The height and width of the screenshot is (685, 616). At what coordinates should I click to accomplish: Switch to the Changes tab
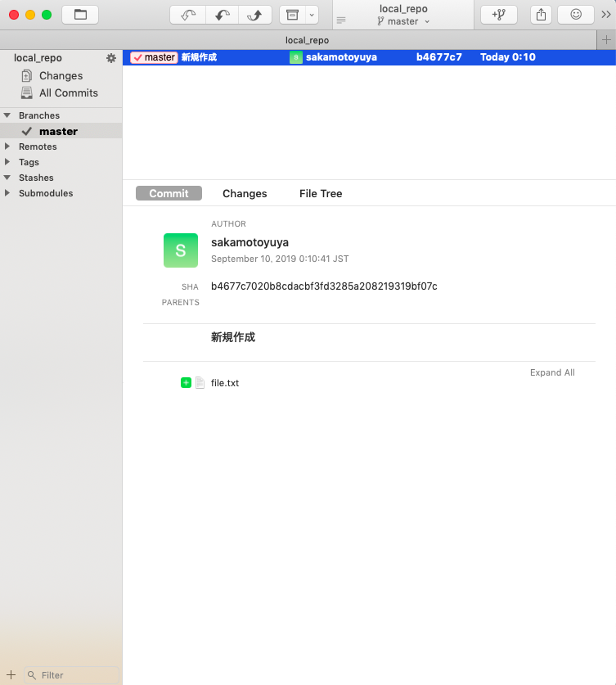(245, 193)
